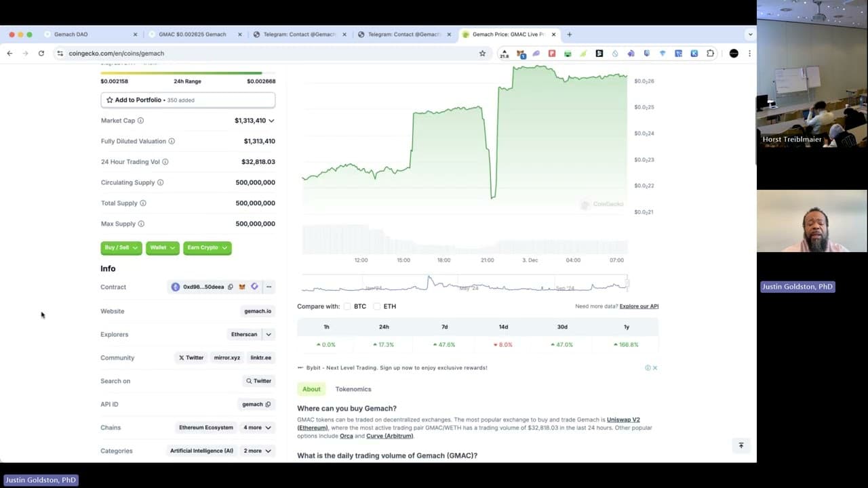Switch to the GMAC $0.002625 Gemach tab
The height and width of the screenshot is (488, 868).
pyautogui.click(x=193, y=35)
